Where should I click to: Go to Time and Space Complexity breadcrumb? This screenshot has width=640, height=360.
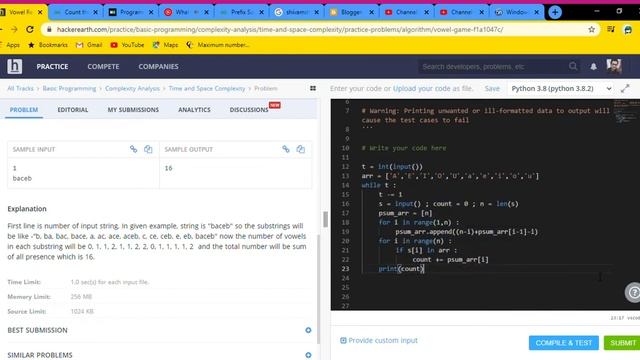(x=207, y=88)
